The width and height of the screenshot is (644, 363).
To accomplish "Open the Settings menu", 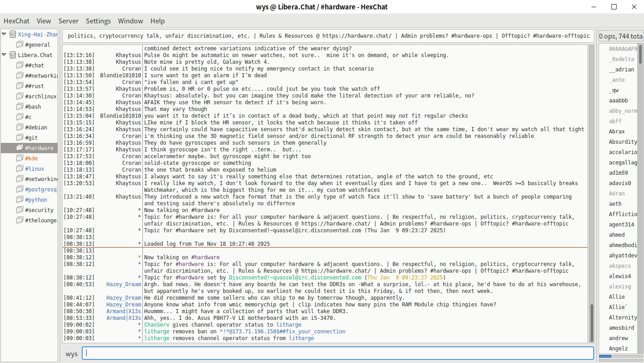I will (x=98, y=21).
